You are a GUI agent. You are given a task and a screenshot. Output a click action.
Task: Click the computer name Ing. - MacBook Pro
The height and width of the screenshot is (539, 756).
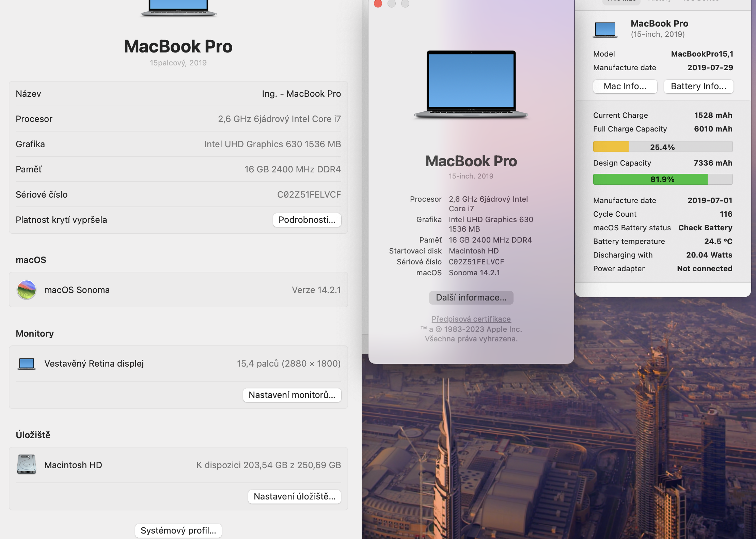301,94
